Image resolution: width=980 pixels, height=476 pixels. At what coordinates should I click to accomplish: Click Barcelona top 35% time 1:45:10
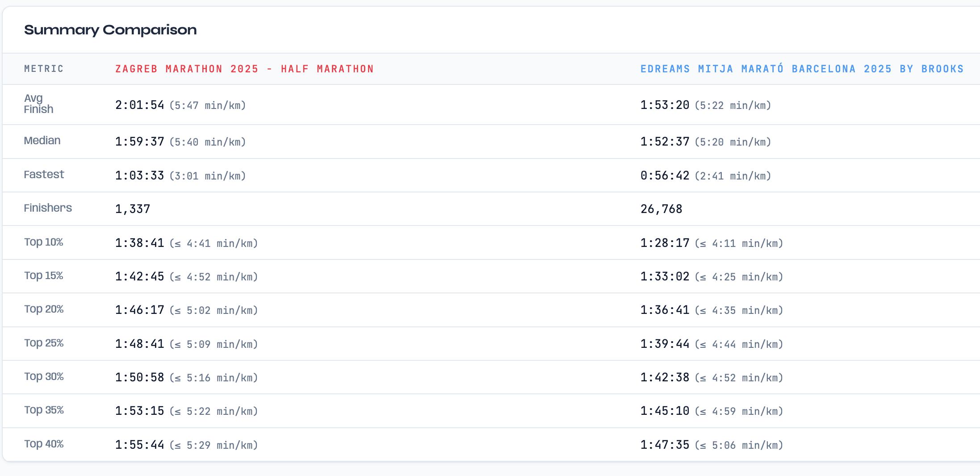[665, 411]
